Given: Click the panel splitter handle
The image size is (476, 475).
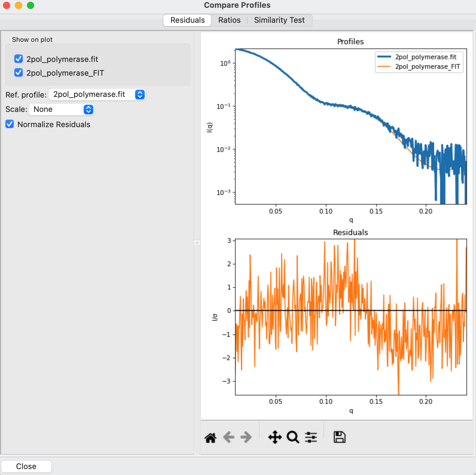Looking at the screenshot, I should tap(197, 243).
